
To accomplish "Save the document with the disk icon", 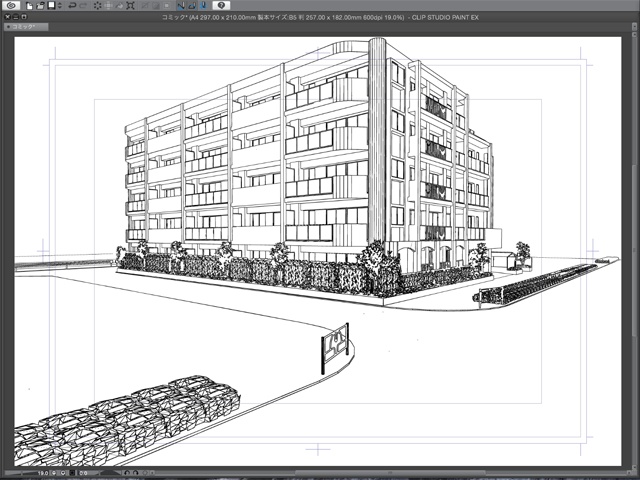I will 51,5.
